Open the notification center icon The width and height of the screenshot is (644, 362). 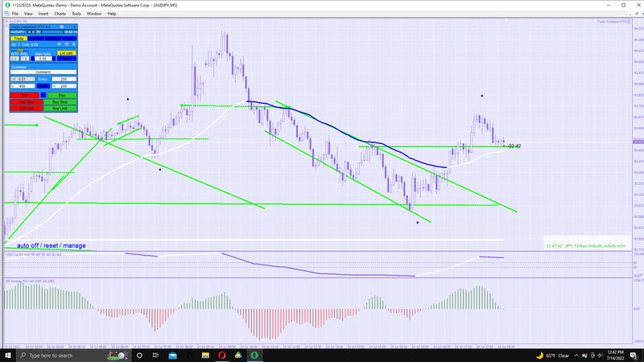[634, 356]
